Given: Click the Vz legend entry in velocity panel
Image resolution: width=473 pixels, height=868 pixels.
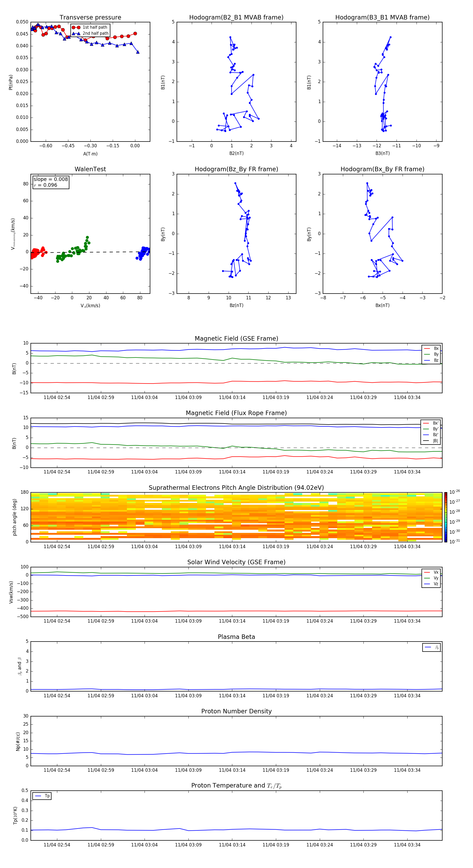Looking at the screenshot, I should point(431,584).
